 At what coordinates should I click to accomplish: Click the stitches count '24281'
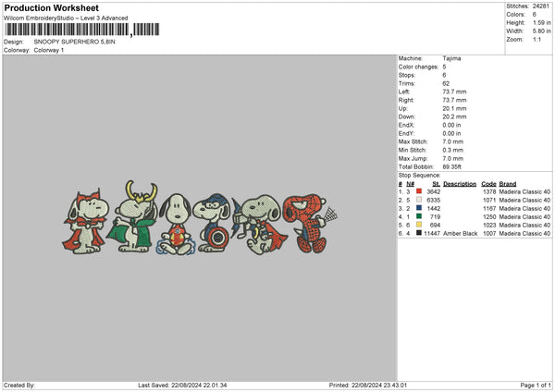(x=541, y=6)
